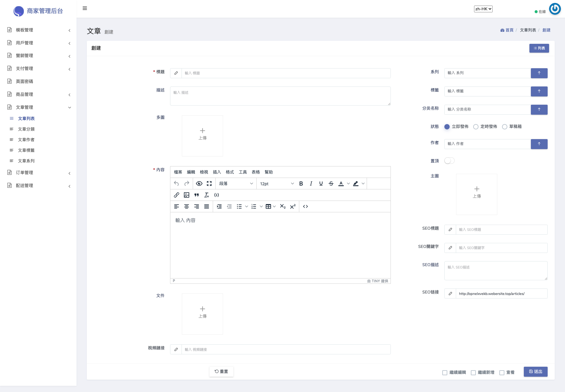The image size is (565, 392).
Task: Expand the 訂單管理 sidebar section
Action: point(25,173)
